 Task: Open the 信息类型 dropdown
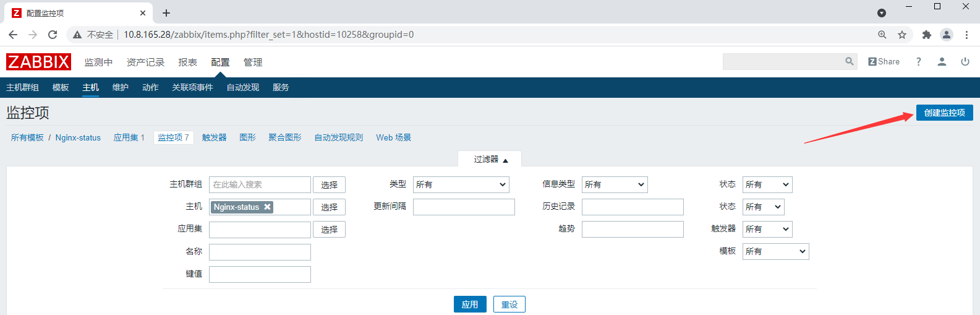615,184
